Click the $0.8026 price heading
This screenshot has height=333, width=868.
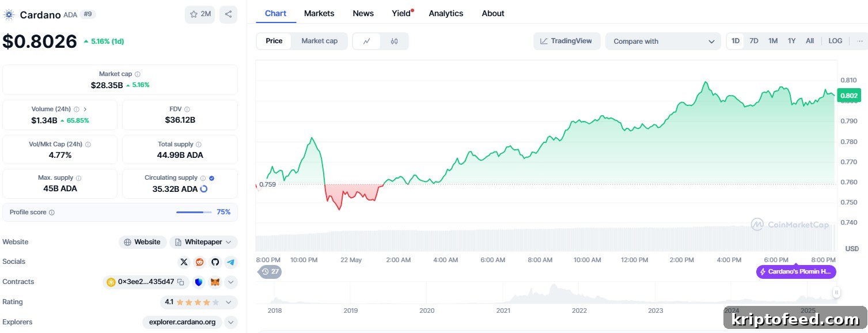pyautogui.click(x=40, y=41)
